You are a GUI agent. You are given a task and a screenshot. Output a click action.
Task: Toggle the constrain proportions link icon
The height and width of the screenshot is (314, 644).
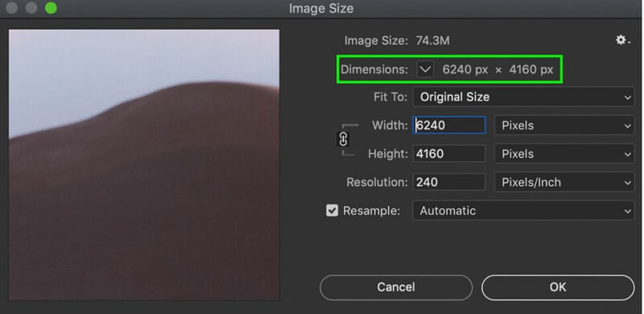coord(344,139)
